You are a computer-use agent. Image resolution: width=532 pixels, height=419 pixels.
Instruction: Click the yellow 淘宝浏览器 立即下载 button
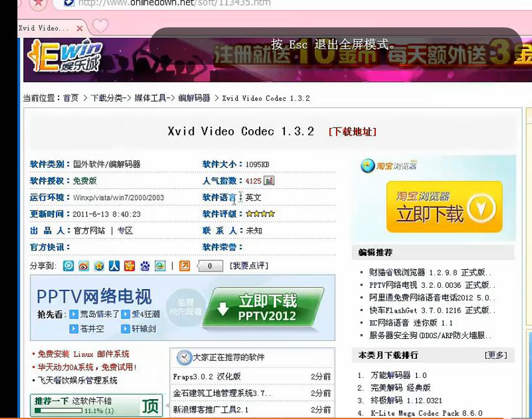coord(444,207)
